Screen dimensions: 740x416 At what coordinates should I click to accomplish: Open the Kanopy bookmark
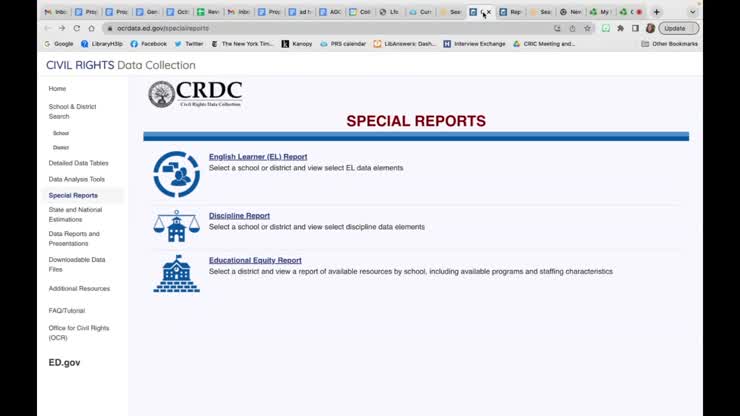click(297, 44)
